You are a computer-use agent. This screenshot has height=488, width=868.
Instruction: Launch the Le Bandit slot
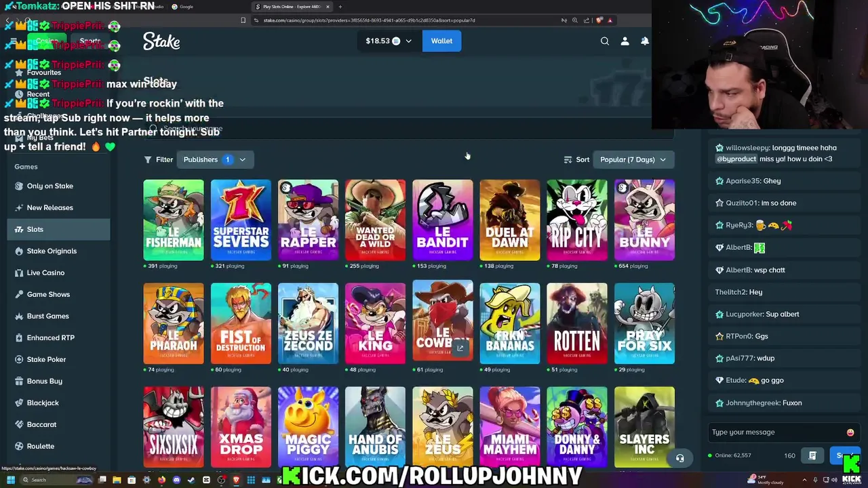pyautogui.click(x=443, y=220)
